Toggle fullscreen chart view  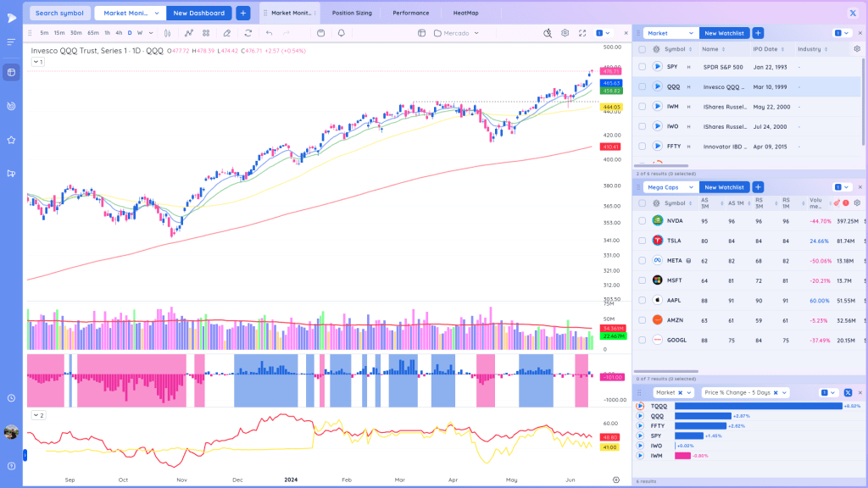point(582,33)
